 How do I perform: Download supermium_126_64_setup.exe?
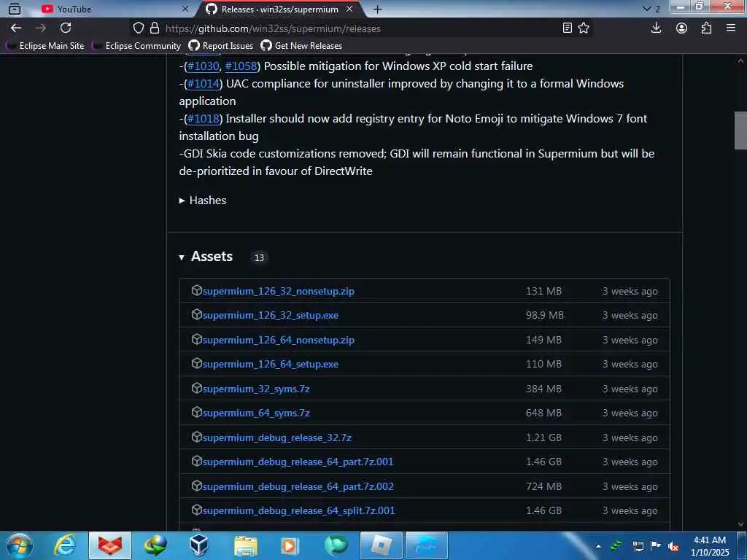tap(271, 364)
